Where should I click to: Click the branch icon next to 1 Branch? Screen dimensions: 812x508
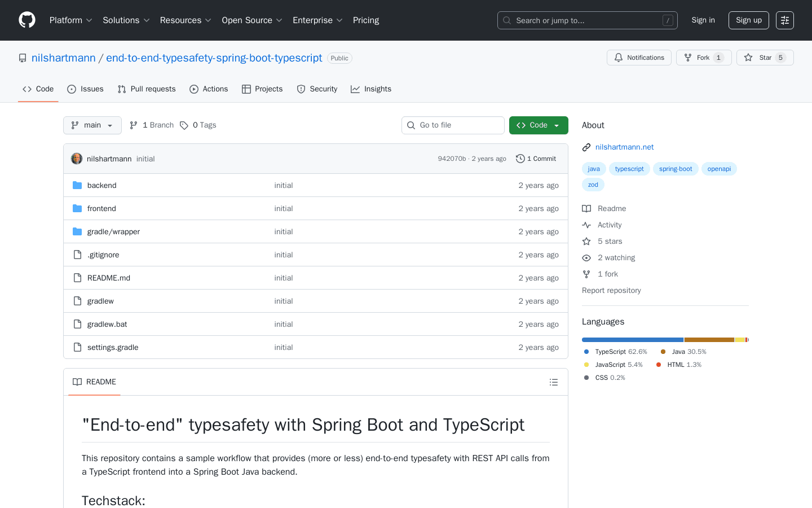coord(133,125)
